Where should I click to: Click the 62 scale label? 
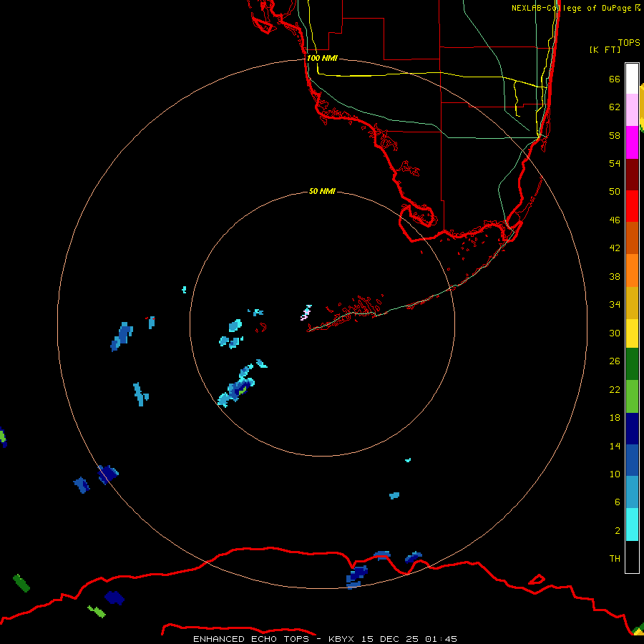pos(615,107)
